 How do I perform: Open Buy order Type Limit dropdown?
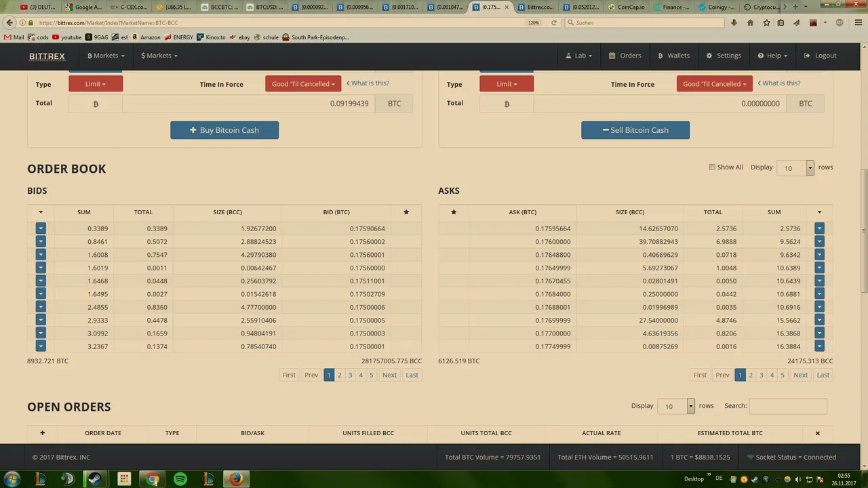tap(96, 84)
